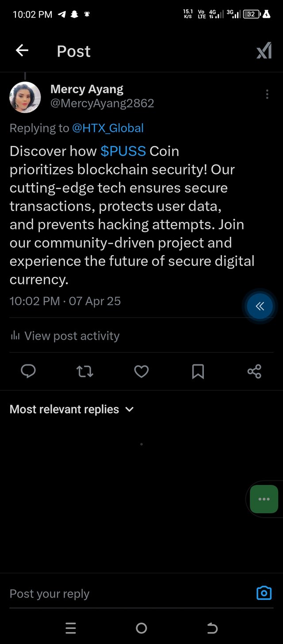
Task: Like the post with heart icon
Action: pyautogui.click(x=141, y=371)
